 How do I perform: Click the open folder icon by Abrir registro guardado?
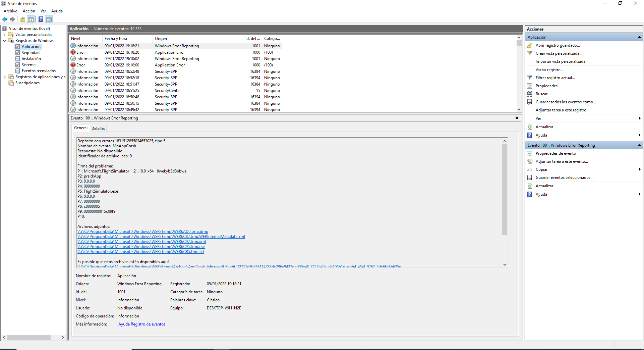pyautogui.click(x=530, y=45)
